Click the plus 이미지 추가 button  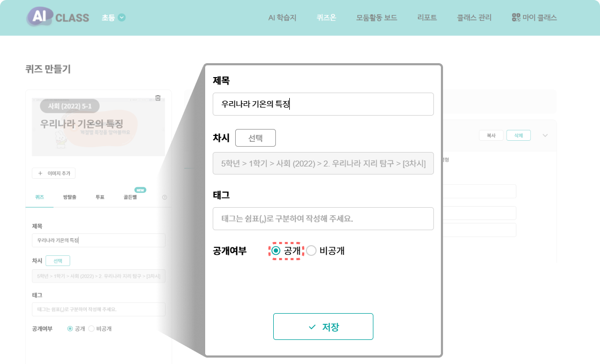tap(54, 173)
